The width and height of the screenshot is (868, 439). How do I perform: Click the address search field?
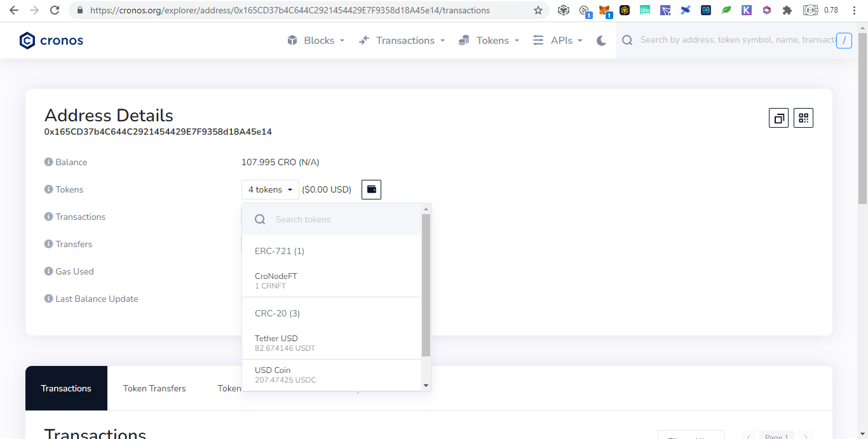pyautogui.click(x=737, y=40)
